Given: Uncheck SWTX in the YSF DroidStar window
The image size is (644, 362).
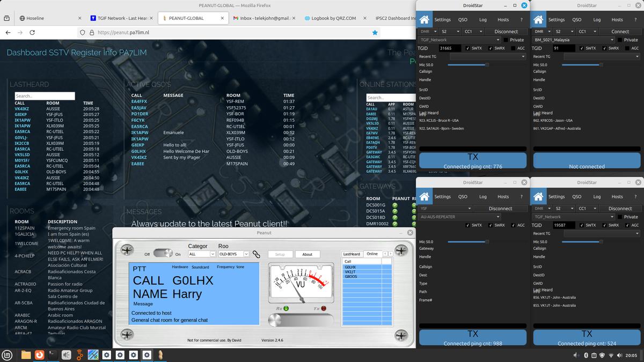Looking at the screenshot, I should [467, 225].
